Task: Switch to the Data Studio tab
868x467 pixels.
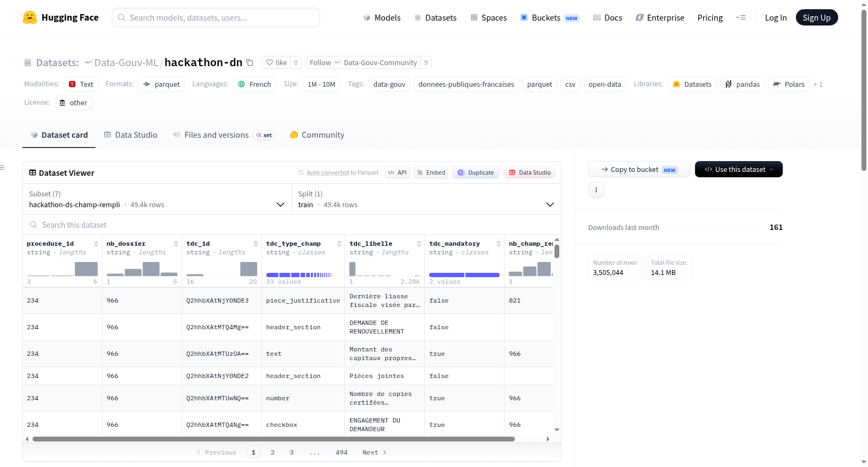Action: click(131, 135)
